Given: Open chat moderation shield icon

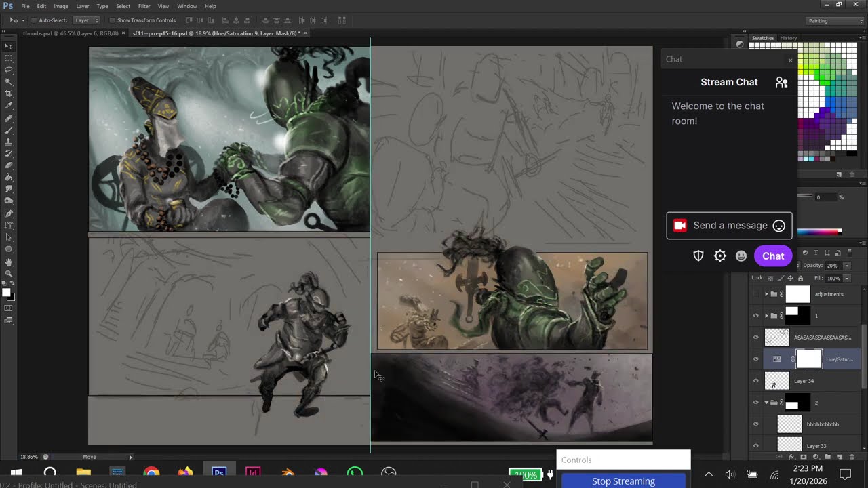Looking at the screenshot, I should tap(698, 256).
